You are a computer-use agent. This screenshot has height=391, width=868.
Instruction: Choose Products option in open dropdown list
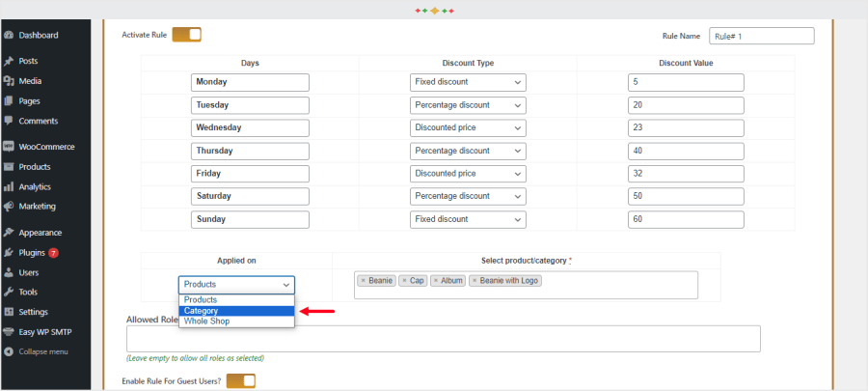(x=236, y=299)
